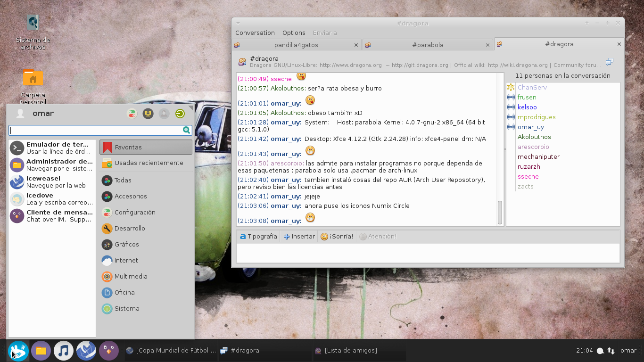
Task: Open the Sistema category
Action: [146, 309]
